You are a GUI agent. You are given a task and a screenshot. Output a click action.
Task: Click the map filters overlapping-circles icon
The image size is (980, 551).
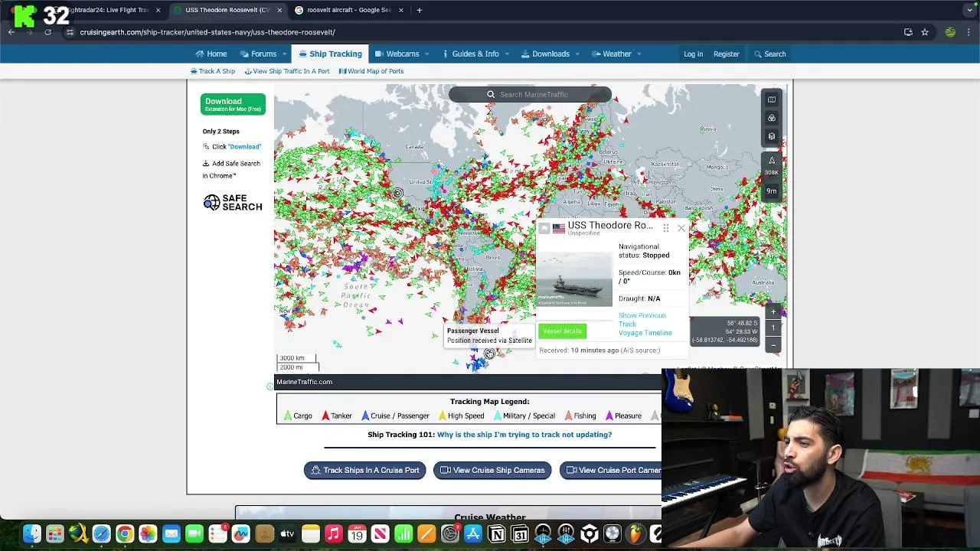772,118
